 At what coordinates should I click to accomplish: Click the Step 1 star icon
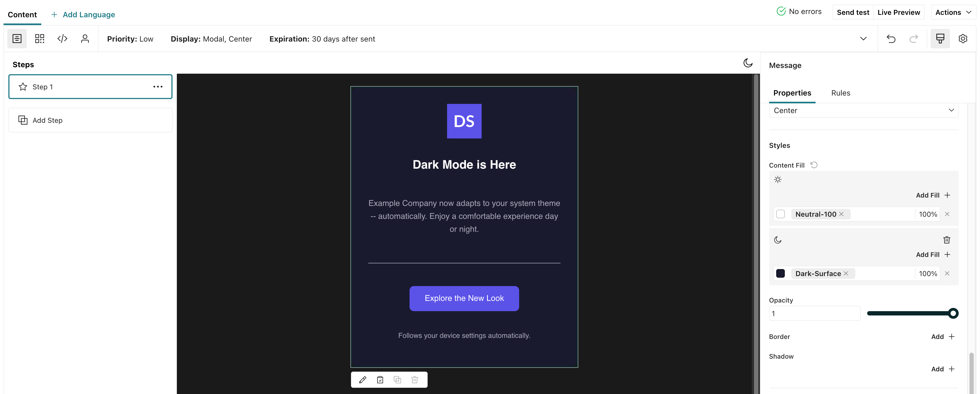(23, 87)
